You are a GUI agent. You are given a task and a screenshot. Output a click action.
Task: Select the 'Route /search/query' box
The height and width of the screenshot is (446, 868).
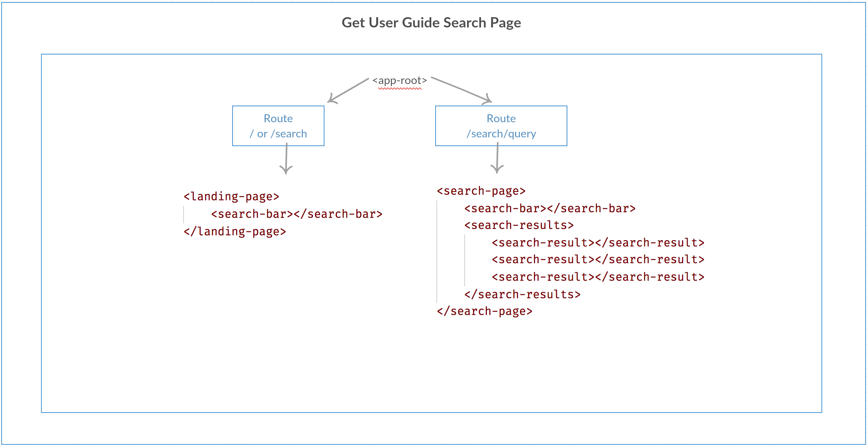pyautogui.click(x=501, y=126)
